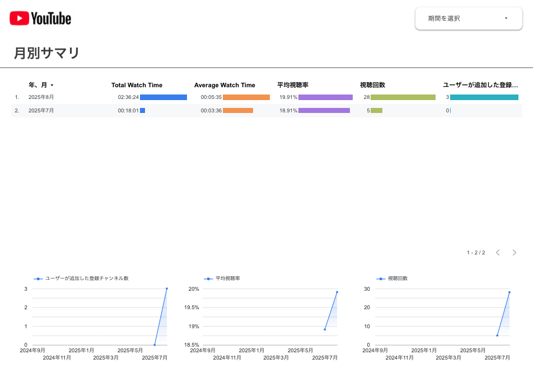Click the 視聴回数 column header

(x=372, y=85)
